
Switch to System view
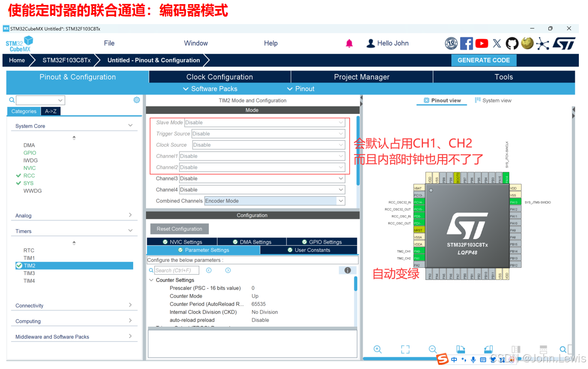pyautogui.click(x=493, y=101)
